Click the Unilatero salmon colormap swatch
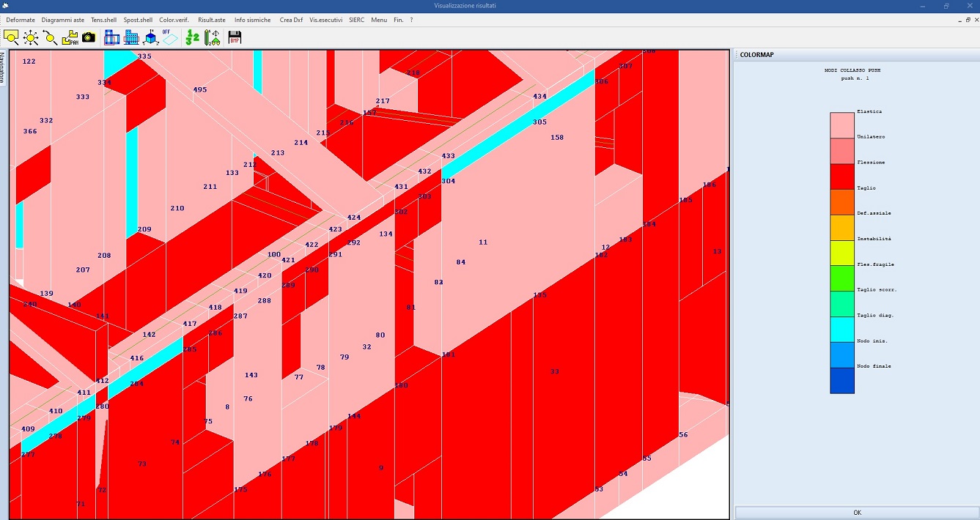Image resolution: width=980 pixels, height=520 pixels. (842, 151)
